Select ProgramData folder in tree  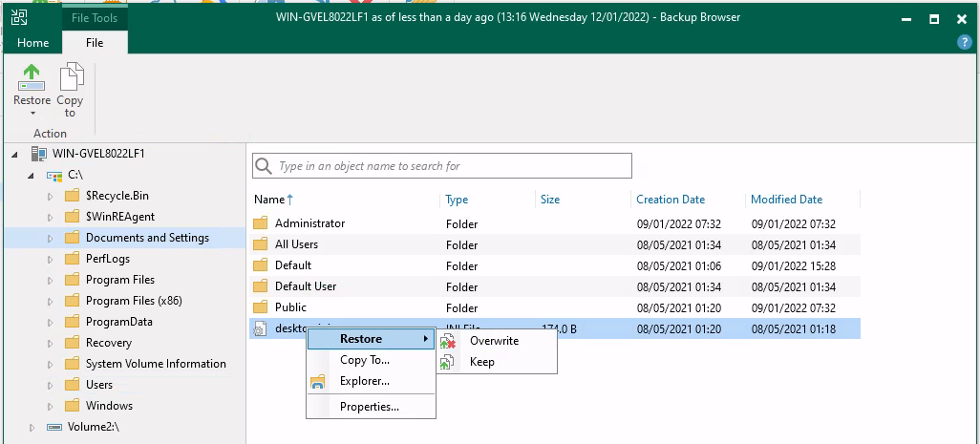119,322
